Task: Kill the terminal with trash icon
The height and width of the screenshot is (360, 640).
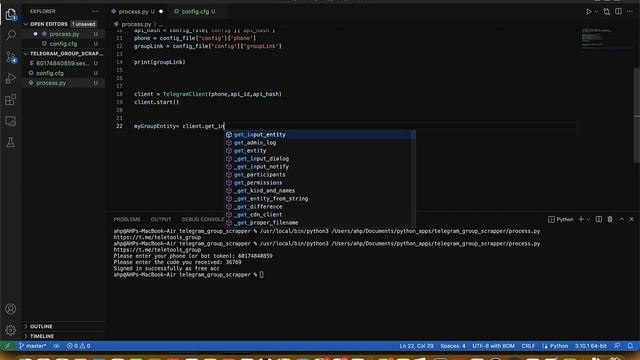Action: (610, 219)
